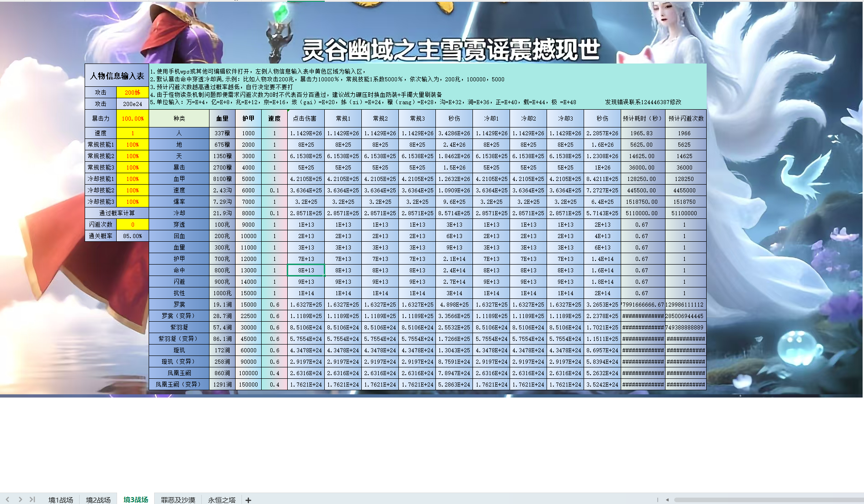Click 秒伤 value 3.4286E+26 in 人 row
Screen dimensions: 864x504
(x=454, y=133)
